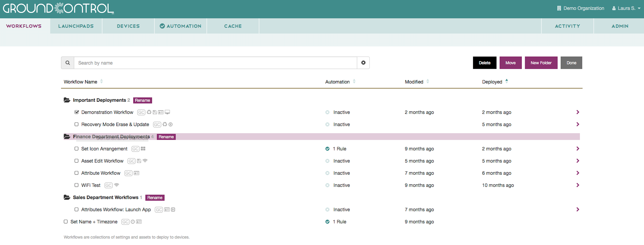Rename the Finance Department Deployments folder
The image size is (644, 245).
pyautogui.click(x=166, y=137)
